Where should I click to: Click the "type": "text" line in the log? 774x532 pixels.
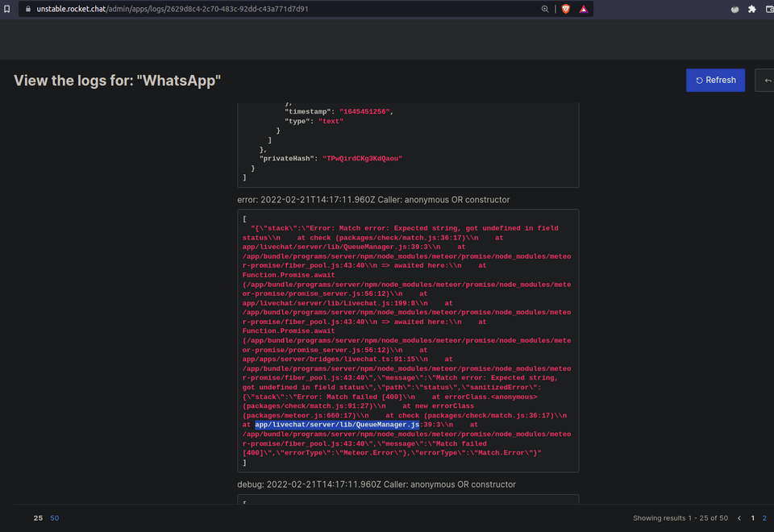[x=314, y=122]
